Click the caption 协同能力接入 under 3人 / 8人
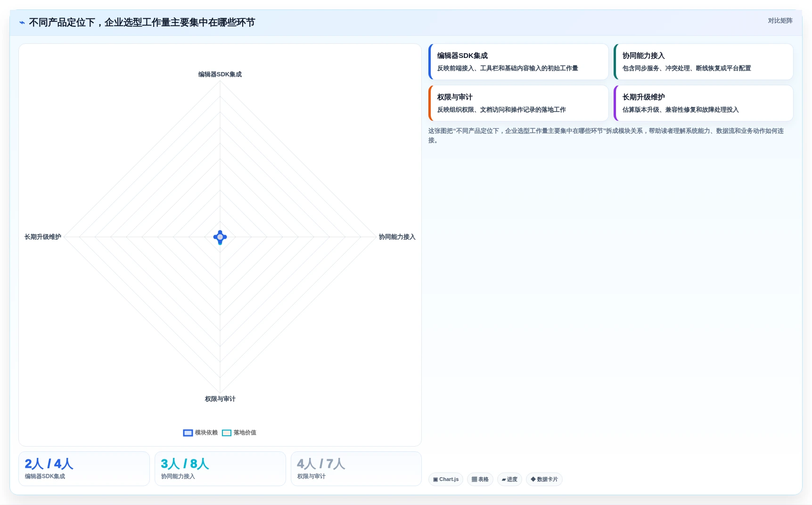 pyautogui.click(x=178, y=476)
